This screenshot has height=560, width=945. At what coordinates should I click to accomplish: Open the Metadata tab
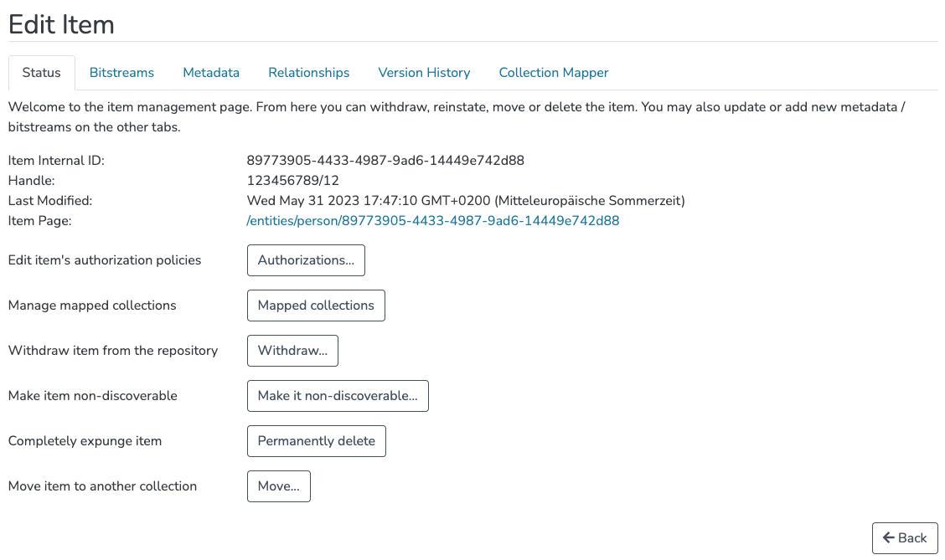coord(210,73)
